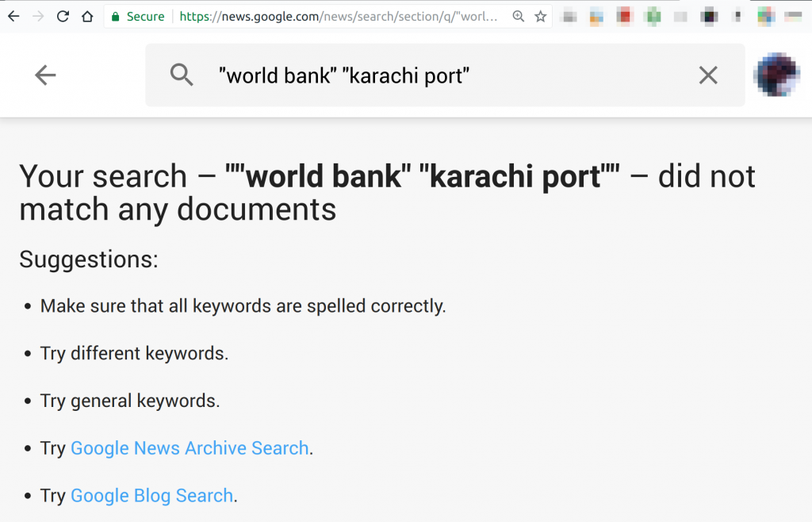Go to the browser home page

pos(87,17)
